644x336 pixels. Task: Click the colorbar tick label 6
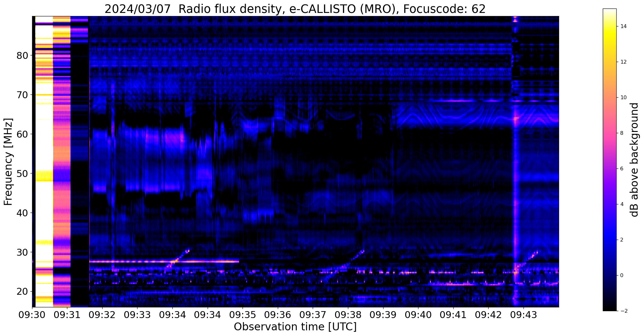click(x=621, y=169)
